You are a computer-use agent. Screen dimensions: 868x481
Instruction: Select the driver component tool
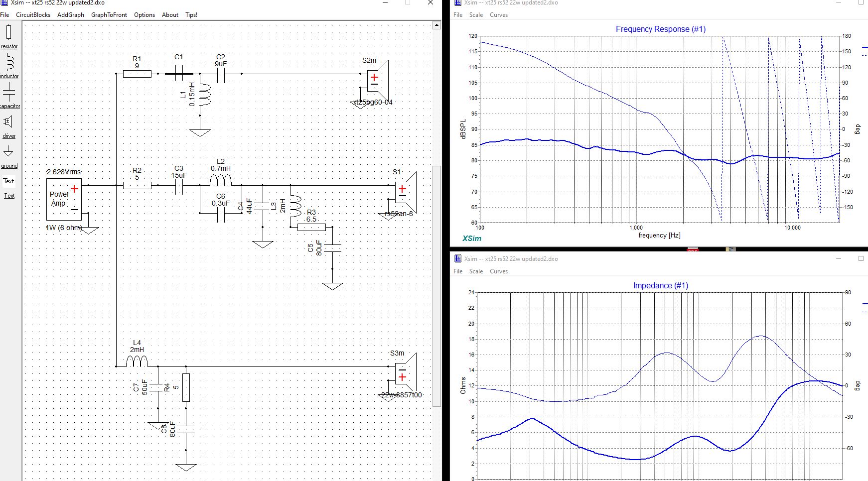9,126
